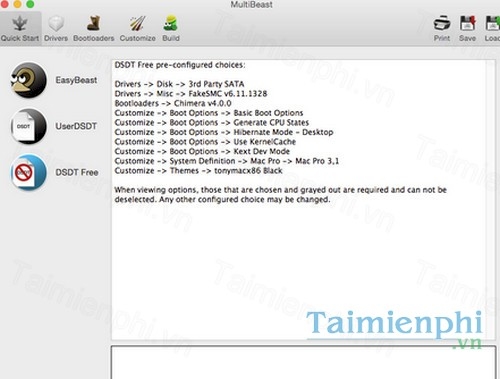Image resolution: width=500 pixels, height=379 pixels.
Task: Click the UserDSDT label
Action: (76, 126)
